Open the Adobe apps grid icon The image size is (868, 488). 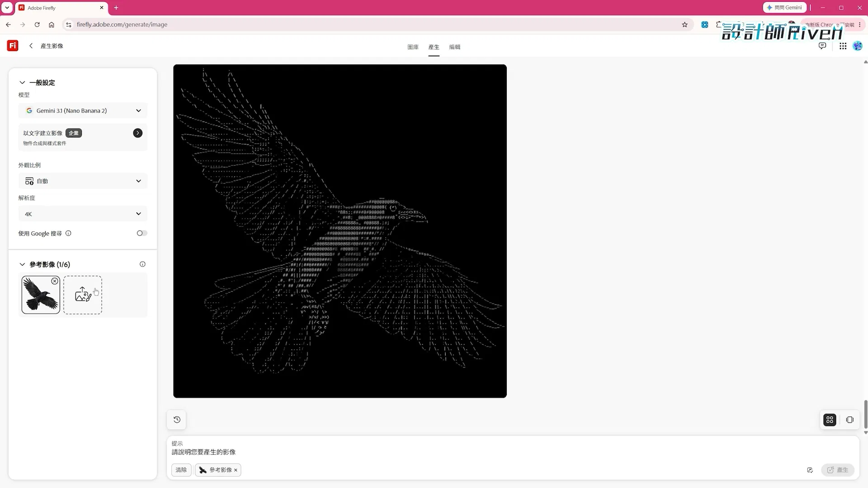coord(843,46)
